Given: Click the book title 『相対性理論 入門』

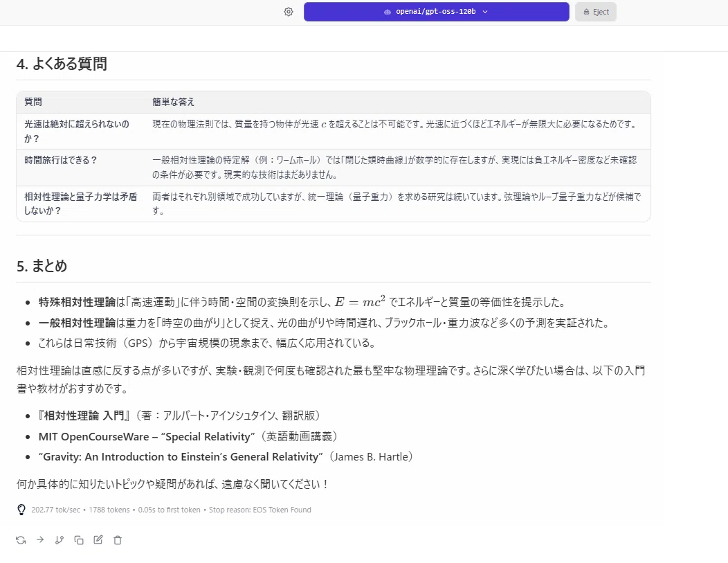Looking at the screenshot, I should pos(84,415).
